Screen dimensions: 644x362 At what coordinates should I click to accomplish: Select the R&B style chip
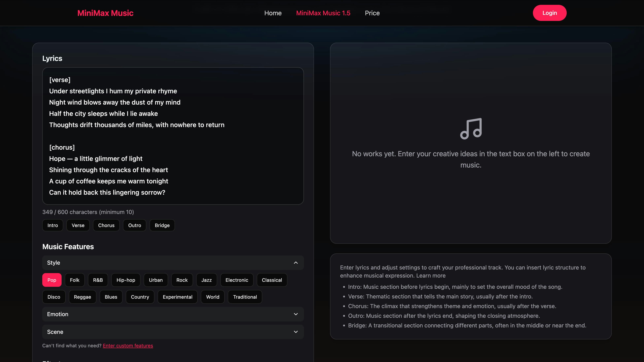click(x=98, y=280)
